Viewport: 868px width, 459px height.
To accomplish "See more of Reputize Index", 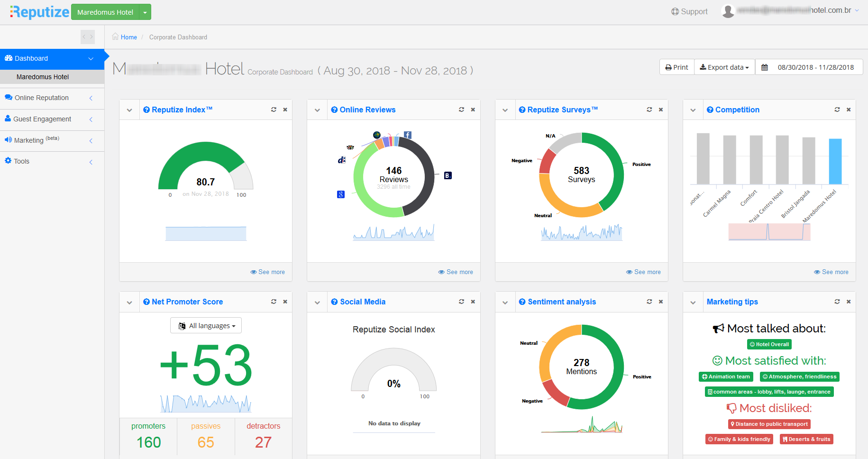I will 268,272.
